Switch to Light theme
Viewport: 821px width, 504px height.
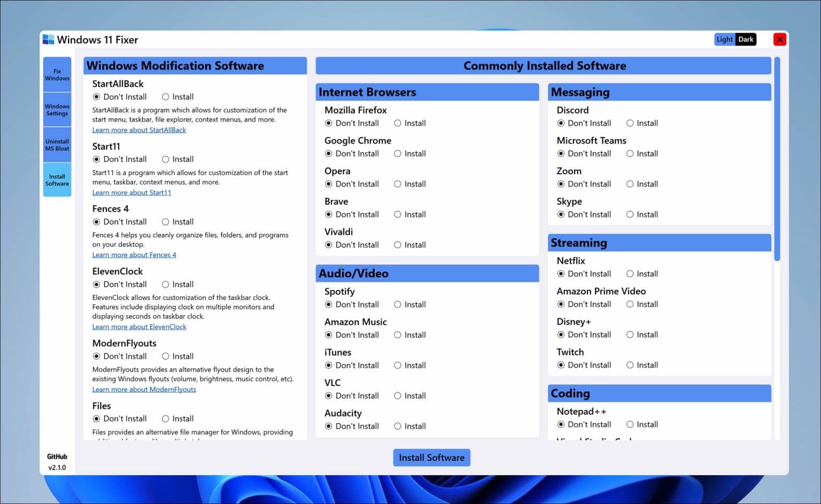[x=724, y=39]
